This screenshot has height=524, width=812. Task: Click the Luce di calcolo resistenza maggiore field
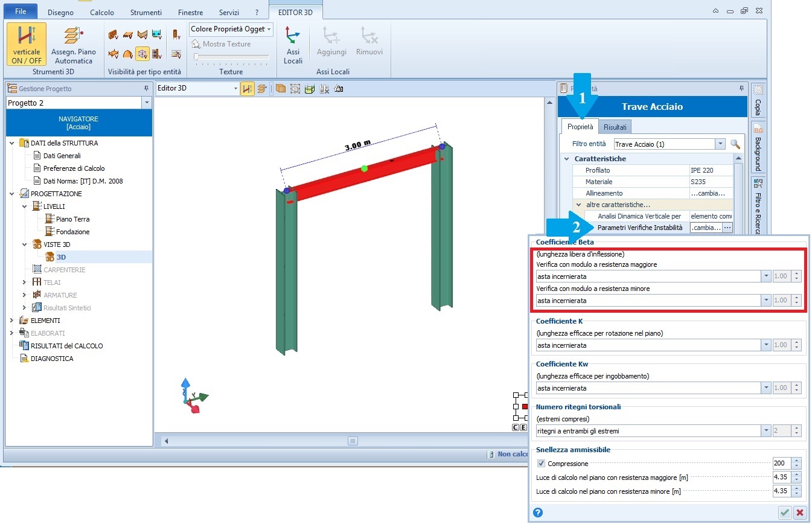[781, 478]
